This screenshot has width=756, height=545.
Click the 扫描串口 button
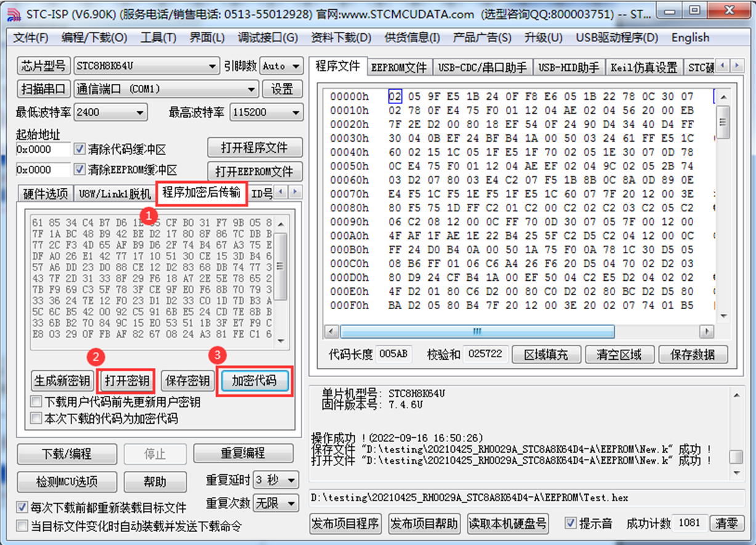coord(43,89)
